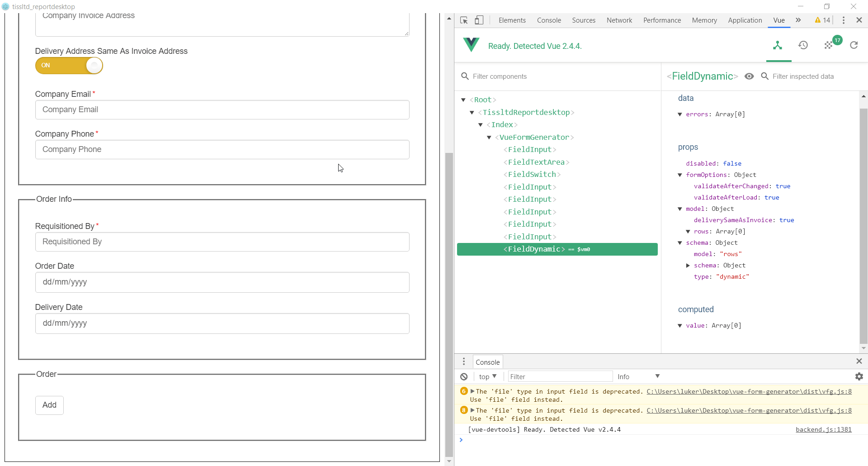The height and width of the screenshot is (466, 868).
Task: Toggle the device emulation toolbar
Action: click(479, 20)
